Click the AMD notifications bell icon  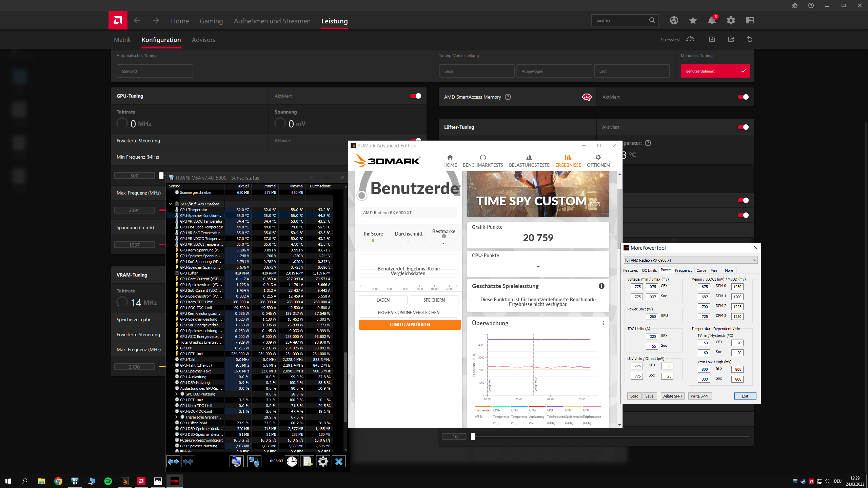click(x=711, y=21)
